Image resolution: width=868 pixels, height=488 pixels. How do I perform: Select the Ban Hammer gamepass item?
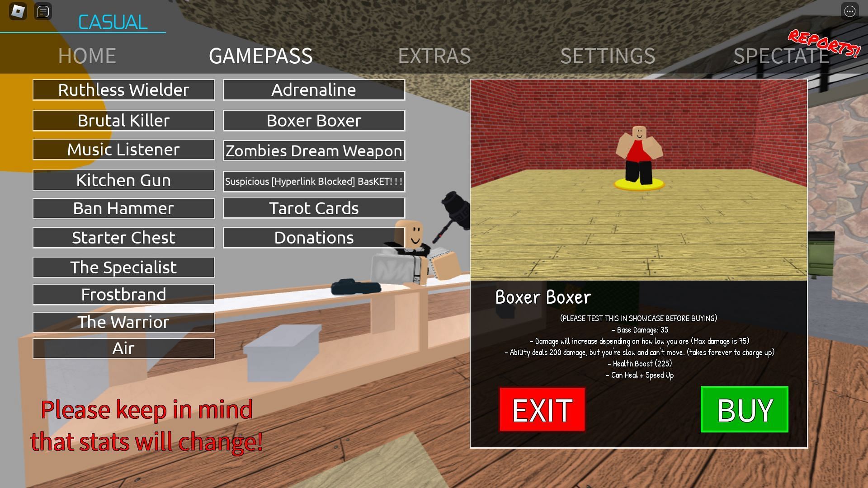[x=123, y=208]
